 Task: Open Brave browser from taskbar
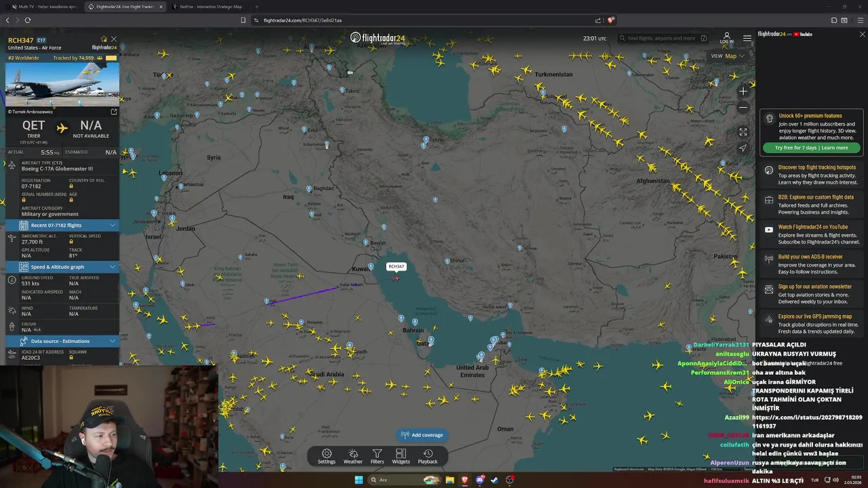coord(465,480)
